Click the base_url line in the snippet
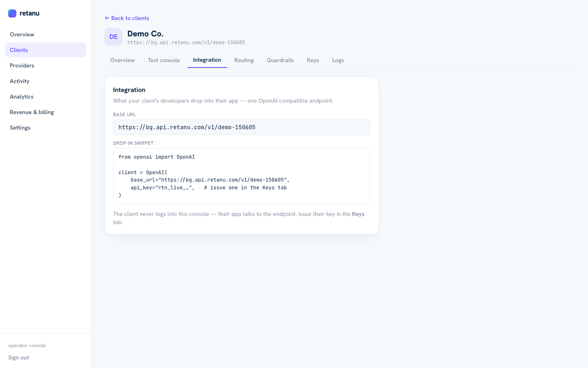The width and height of the screenshot is (588, 368). [x=210, y=180]
